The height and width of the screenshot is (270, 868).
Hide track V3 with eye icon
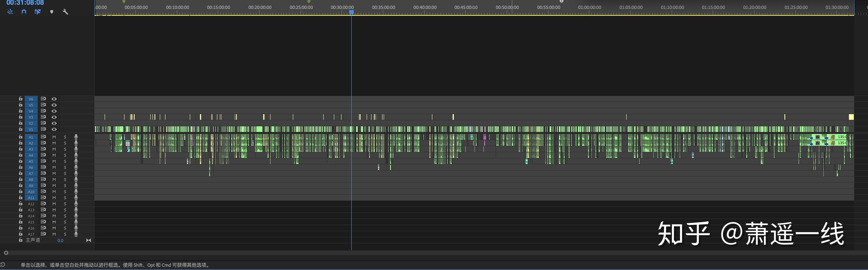(54, 117)
